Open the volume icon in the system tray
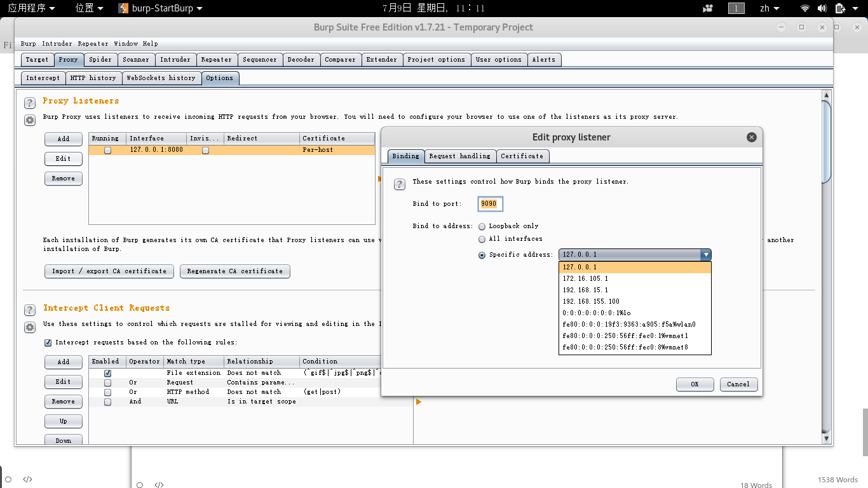 tap(822, 8)
